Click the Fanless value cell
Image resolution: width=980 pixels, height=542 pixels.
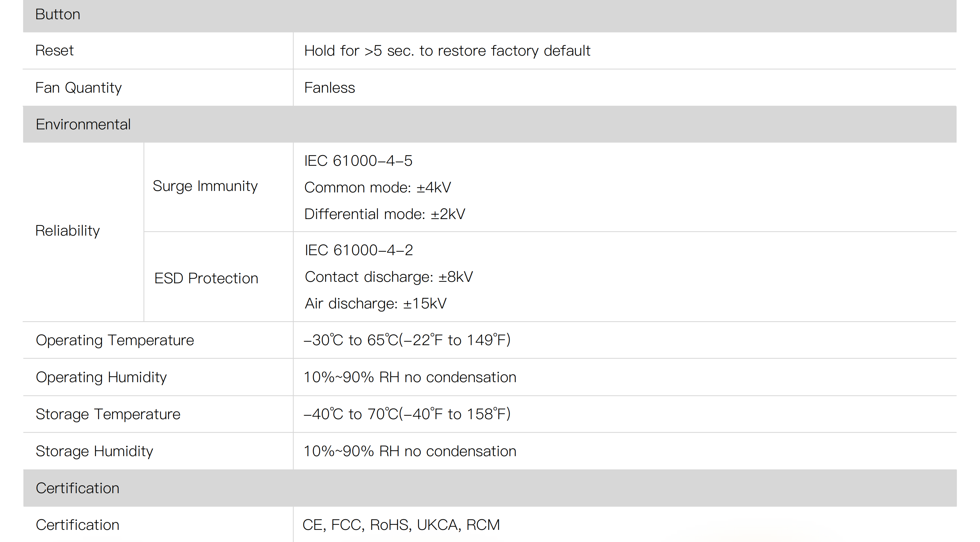330,88
